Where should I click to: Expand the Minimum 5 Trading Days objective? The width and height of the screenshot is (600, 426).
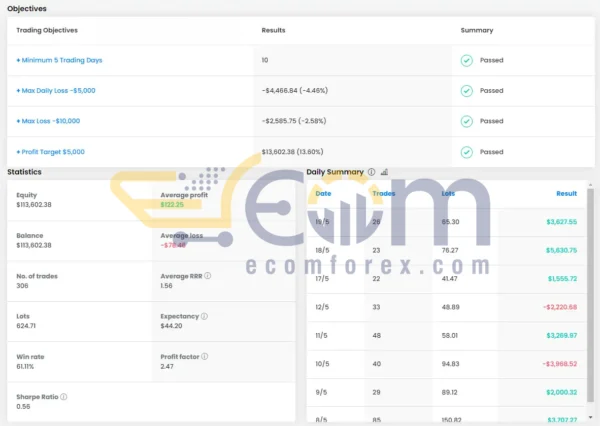click(59, 60)
